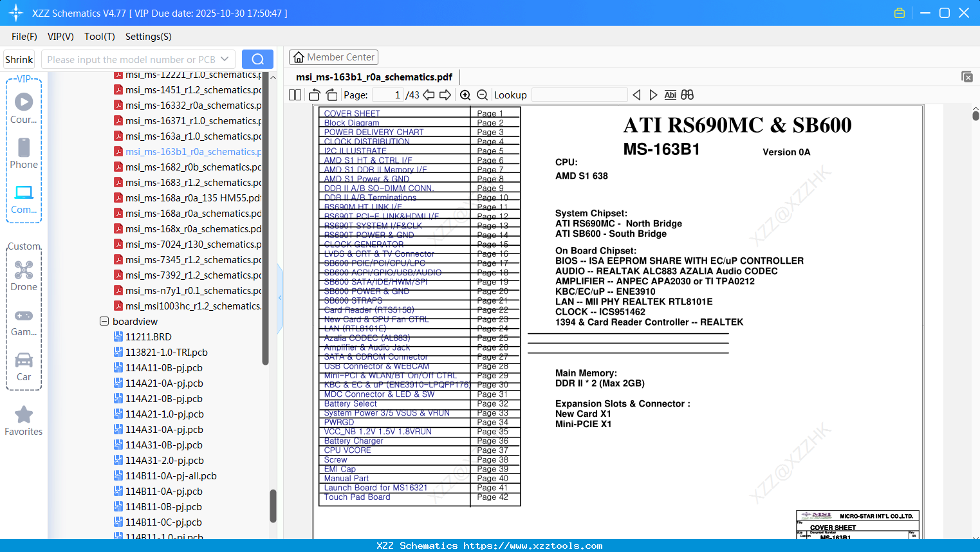Open the Member Center
This screenshot has width=980, height=552.
[333, 57]
